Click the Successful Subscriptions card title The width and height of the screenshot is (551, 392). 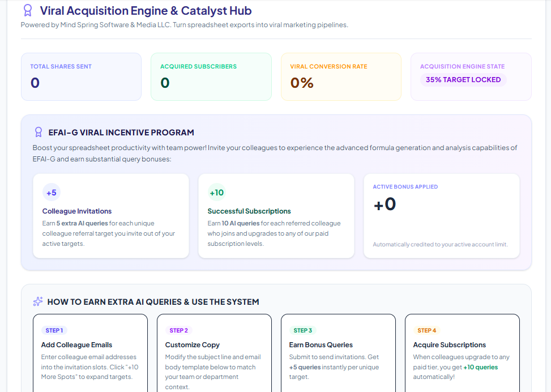tap(249, 211)
